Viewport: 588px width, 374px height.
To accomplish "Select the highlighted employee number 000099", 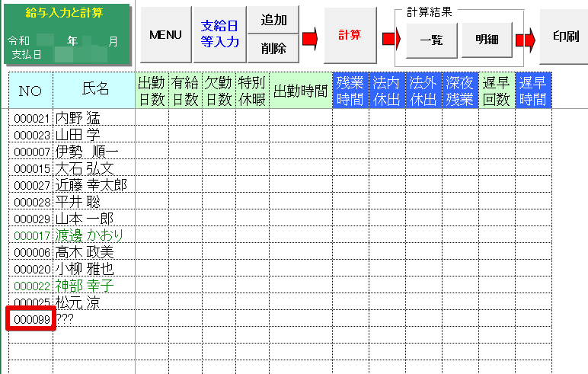I will coord(31,320).
